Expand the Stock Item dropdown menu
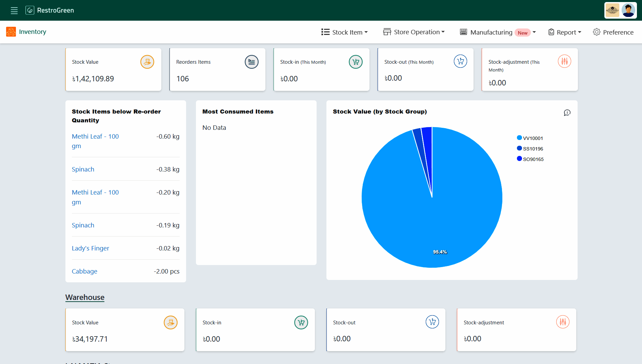The height and width of the screenshot is (364, 642). pyautogui.click(x=344, y=32)
